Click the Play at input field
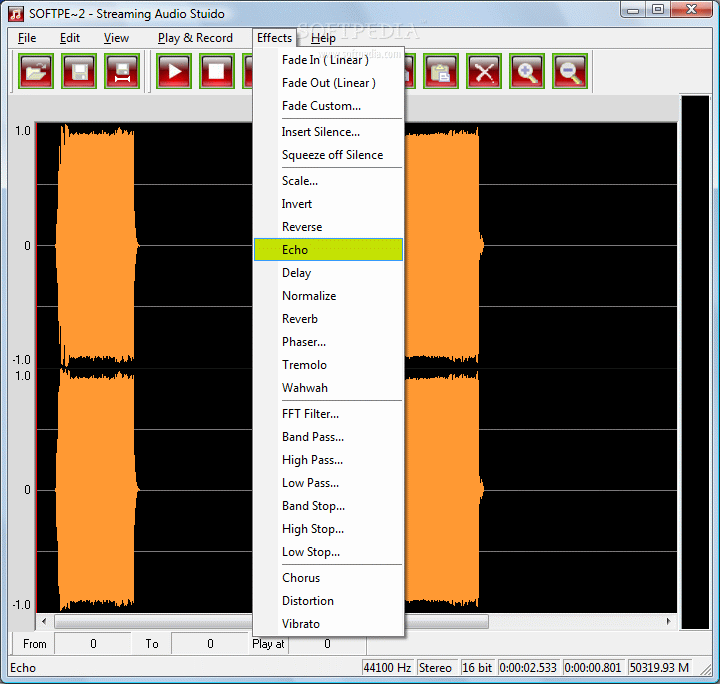720x684 pixels. point(327,644)
